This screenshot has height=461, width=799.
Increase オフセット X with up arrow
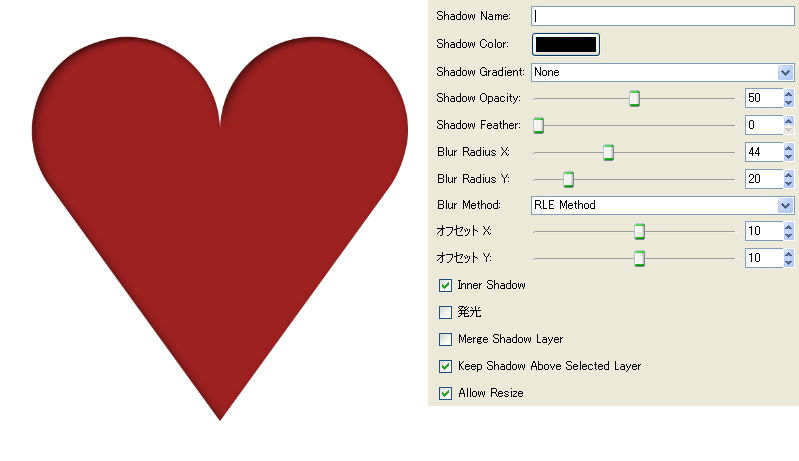pos(789,227)
